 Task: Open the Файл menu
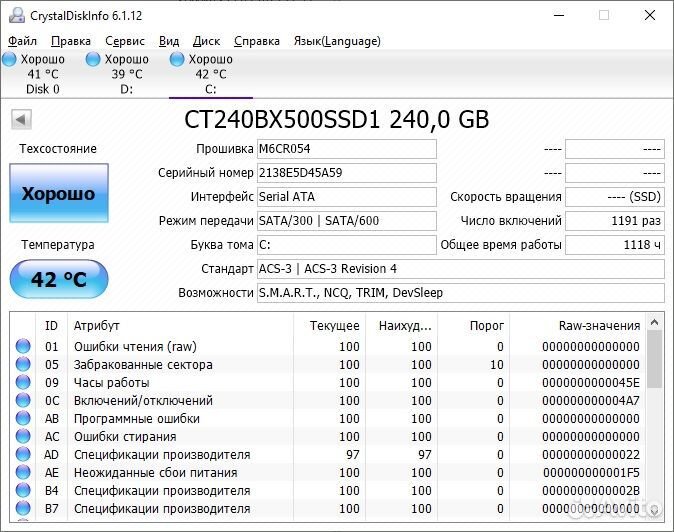[22, 41]
